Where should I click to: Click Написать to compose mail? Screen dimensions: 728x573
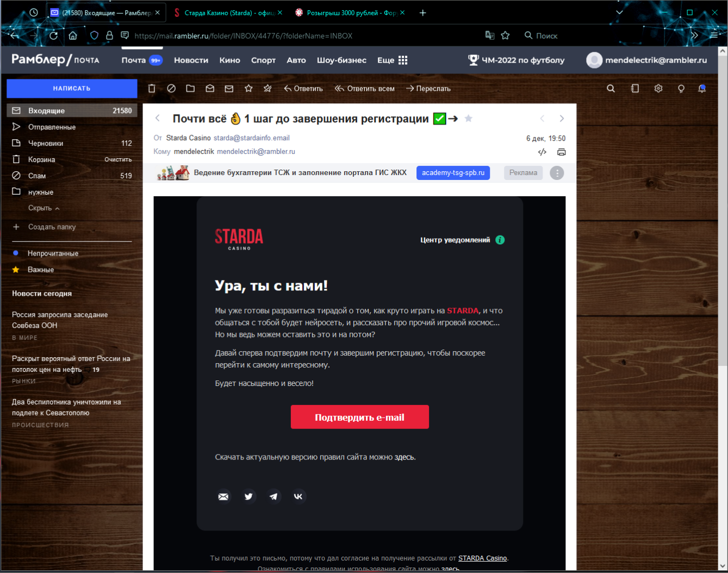pos(72,89)
